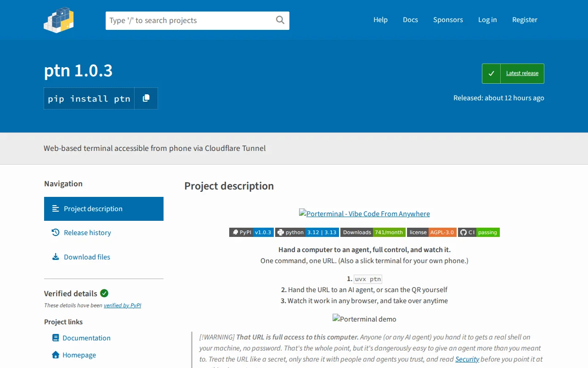Open the Documentation project link
The width and height of the screenshot is (588, 368).
pos(86,338)
